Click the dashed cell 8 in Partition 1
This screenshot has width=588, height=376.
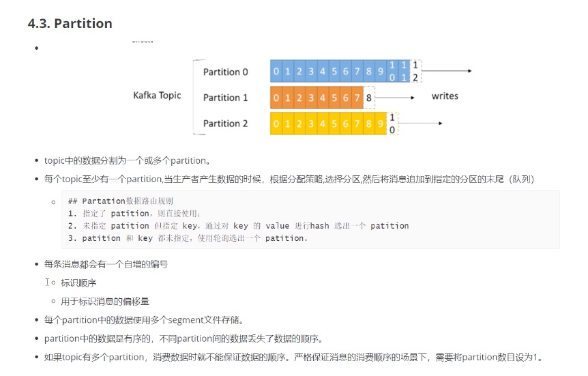tap(369, 98)
